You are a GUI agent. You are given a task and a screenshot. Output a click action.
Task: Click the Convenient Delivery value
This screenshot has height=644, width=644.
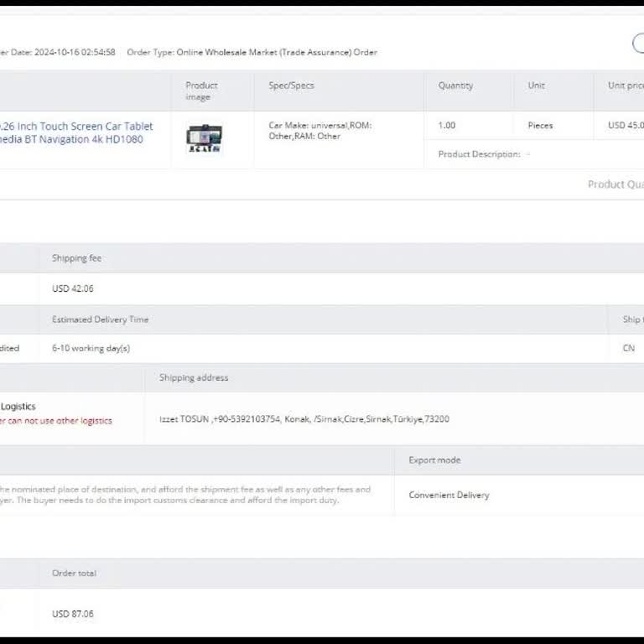click(x=449, y=495)
